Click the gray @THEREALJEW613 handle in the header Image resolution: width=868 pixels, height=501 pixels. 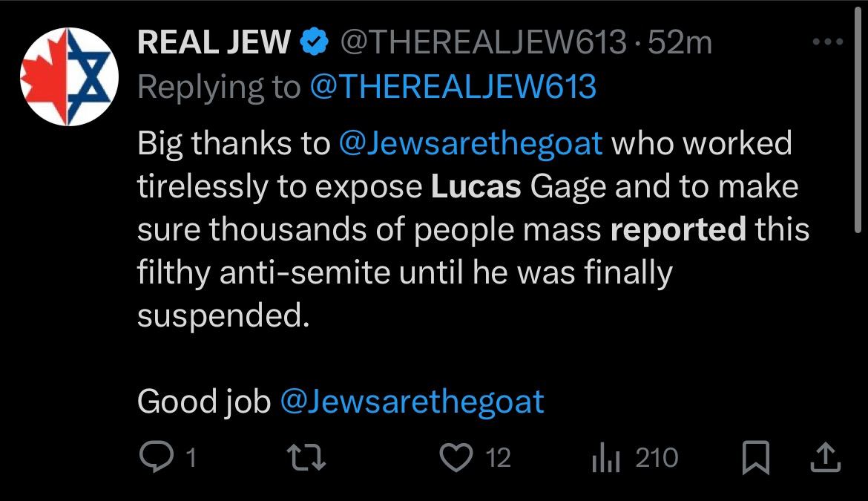coord(483,44)
